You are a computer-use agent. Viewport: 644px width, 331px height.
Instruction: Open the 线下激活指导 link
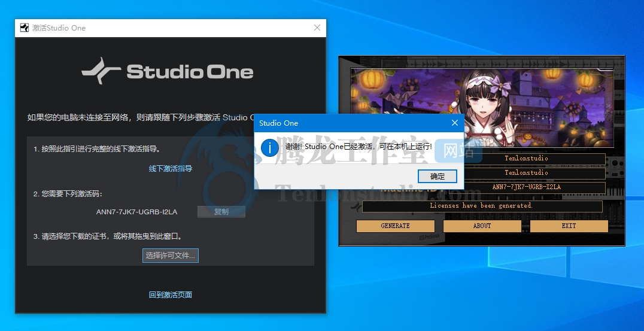pyautogui.click(x=171, y=169)
